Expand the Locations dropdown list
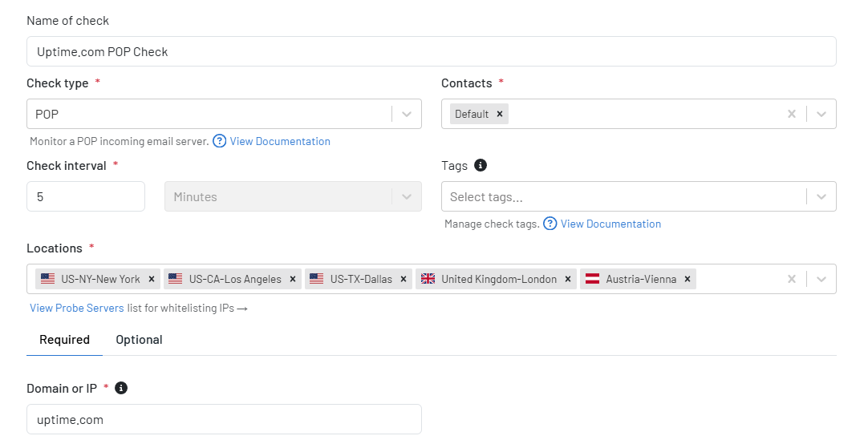Image resolution: width=868 pixels, height=448 pixels. [x=821, y=280]
